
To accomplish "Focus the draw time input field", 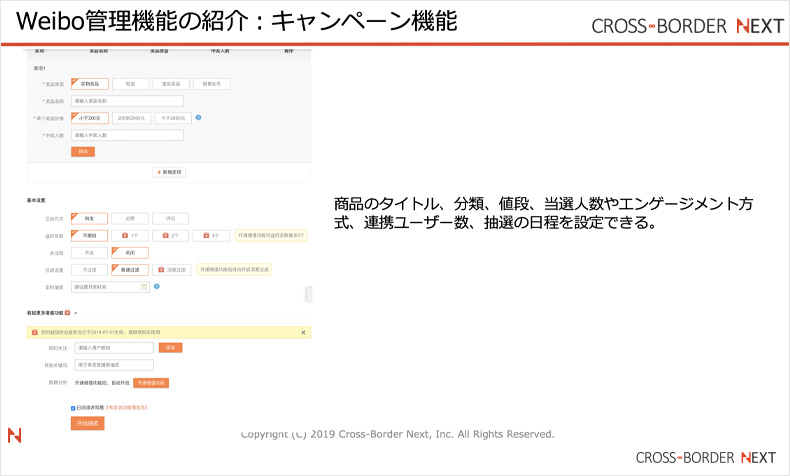I will point(110,287).
